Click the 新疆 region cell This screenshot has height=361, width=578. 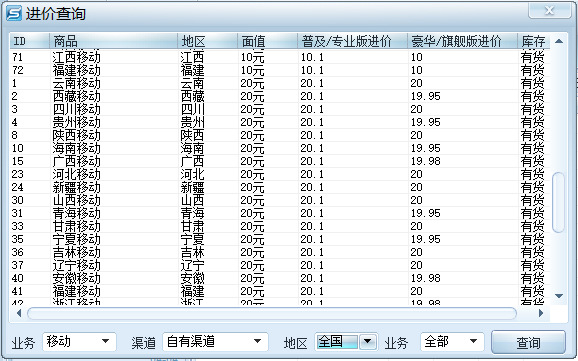coord(192,187)
